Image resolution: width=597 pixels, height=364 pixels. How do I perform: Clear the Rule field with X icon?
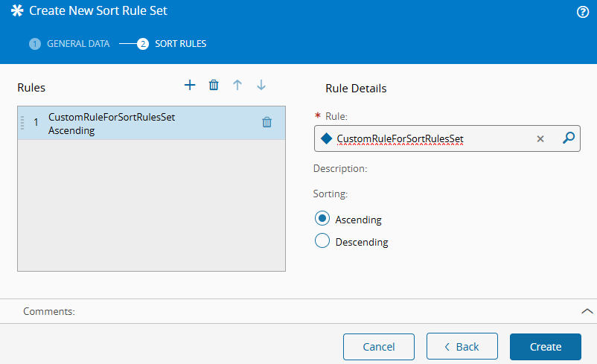coord(540,138)
